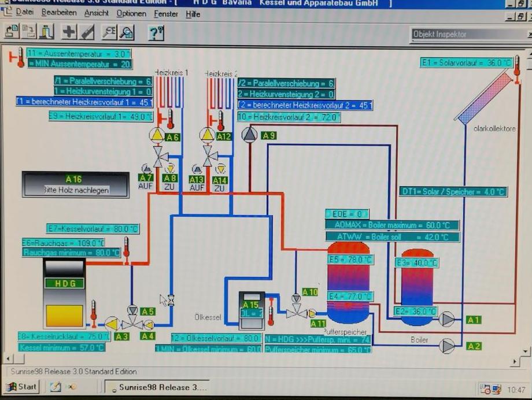
Task: Select the yellow A3 boiler return pump
Action: pyautogui.click(x=112, y=324)
